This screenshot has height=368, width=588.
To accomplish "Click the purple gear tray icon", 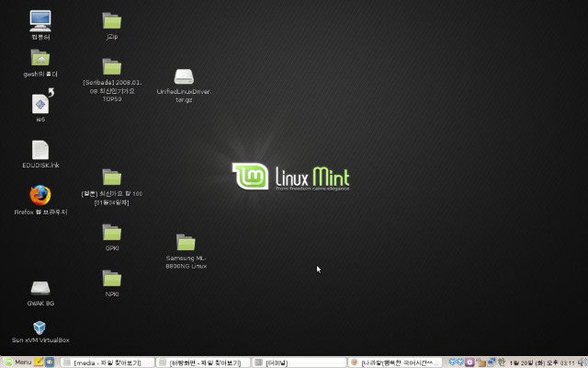I will (x=469, y=362).
